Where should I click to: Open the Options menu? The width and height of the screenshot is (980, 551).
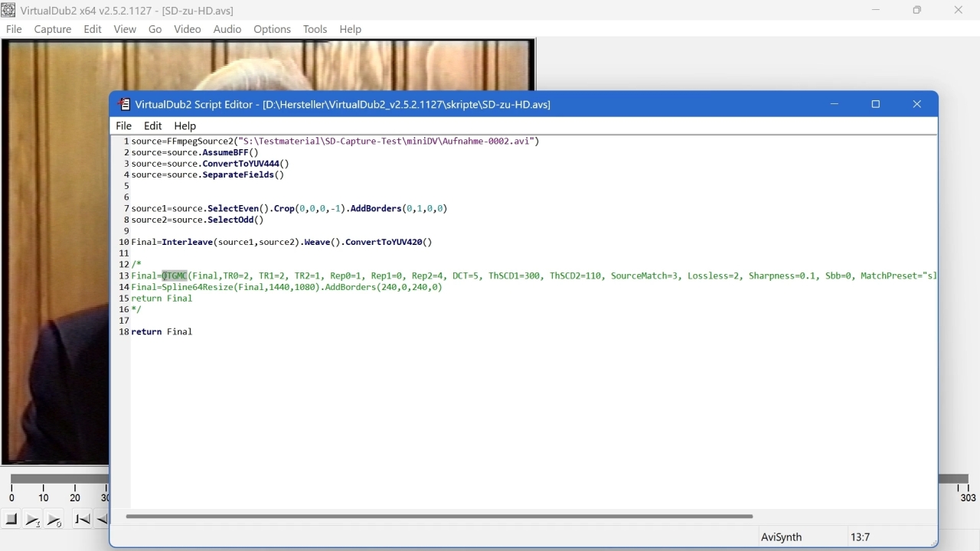click(273, 29)
